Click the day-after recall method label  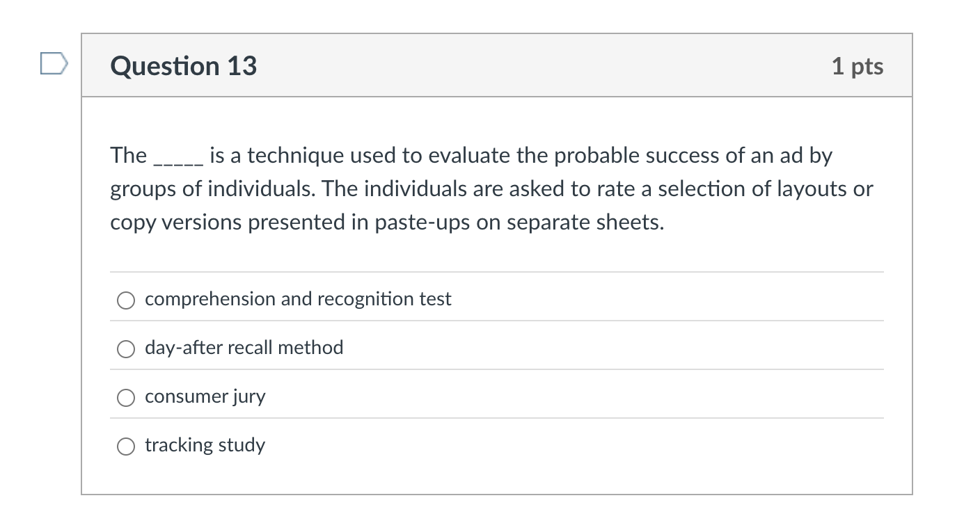point(244,348)
